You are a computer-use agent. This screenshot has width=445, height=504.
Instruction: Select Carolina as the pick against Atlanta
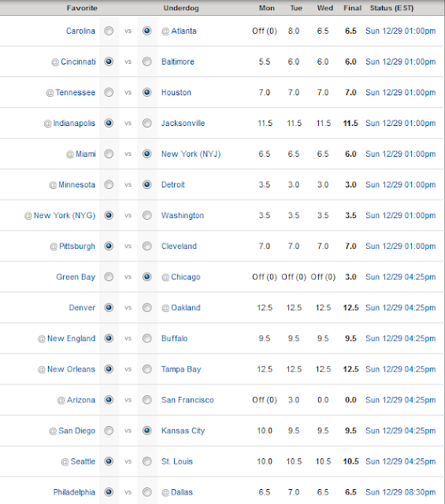[109, 31]
